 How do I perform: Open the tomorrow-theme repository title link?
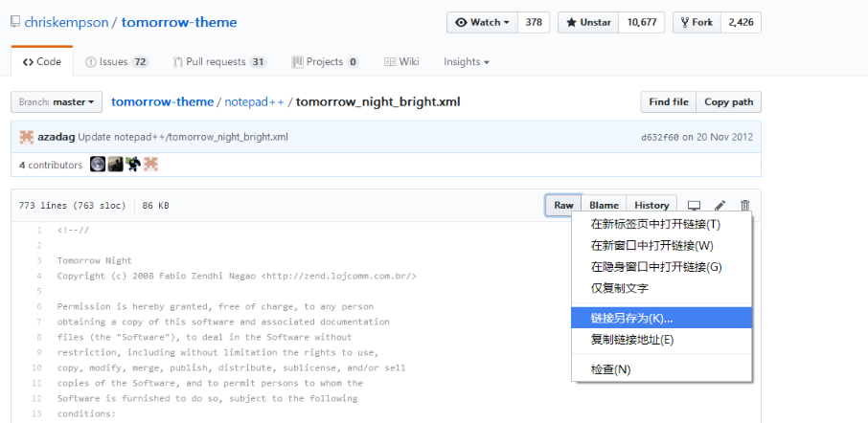pyautogui.click(x=179, y=22)
